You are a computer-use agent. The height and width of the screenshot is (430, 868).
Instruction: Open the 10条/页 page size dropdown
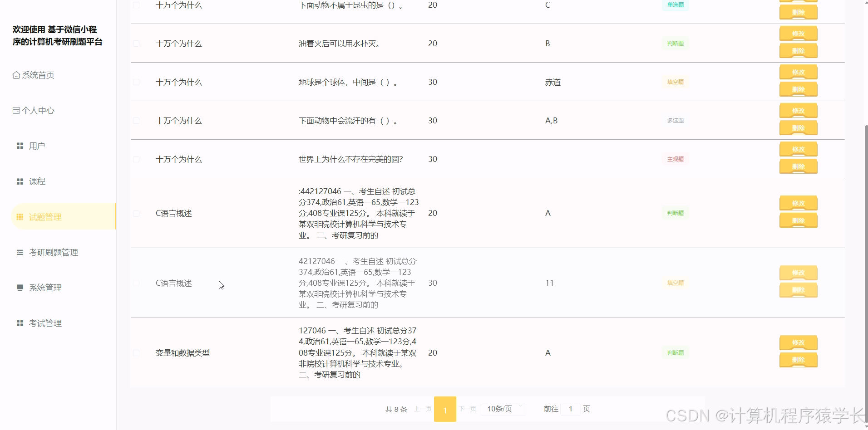point(503,409)
